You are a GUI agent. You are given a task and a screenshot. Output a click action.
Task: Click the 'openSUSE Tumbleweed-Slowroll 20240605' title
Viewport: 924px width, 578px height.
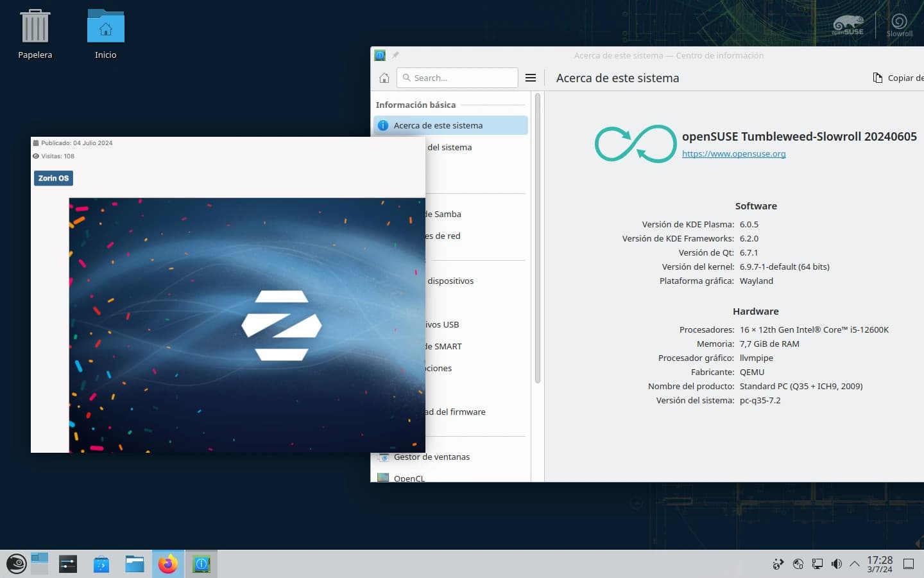point(799,136)
